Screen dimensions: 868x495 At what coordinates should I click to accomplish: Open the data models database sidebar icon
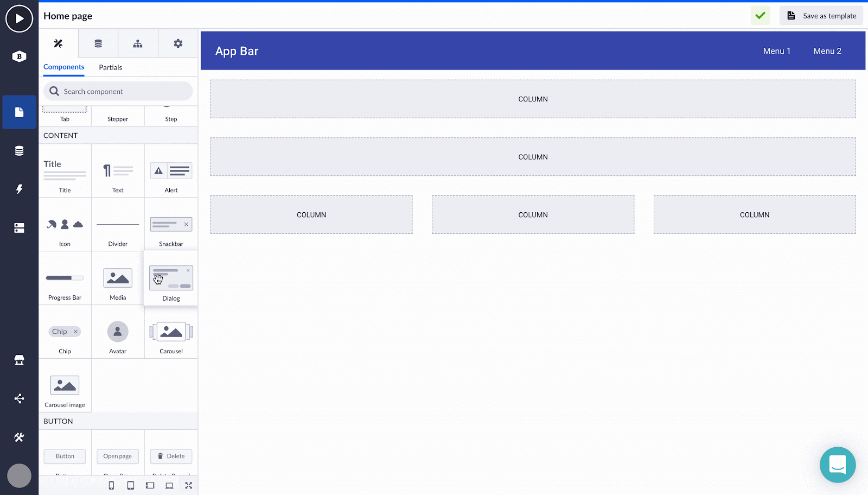tap(19, 151)
